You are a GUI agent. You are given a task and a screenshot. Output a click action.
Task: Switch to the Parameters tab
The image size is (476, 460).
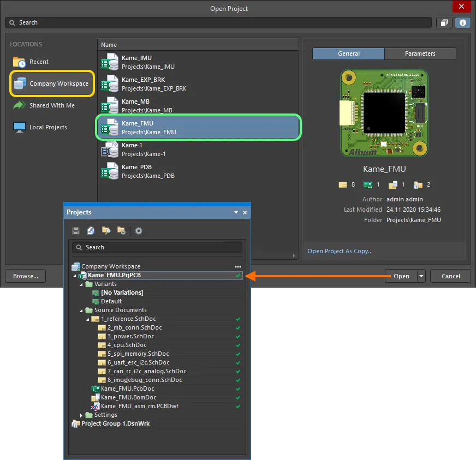click(x=420, y=53)
